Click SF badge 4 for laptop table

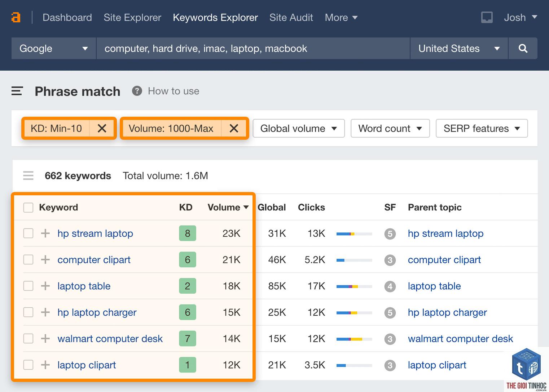tap(390, 286)
